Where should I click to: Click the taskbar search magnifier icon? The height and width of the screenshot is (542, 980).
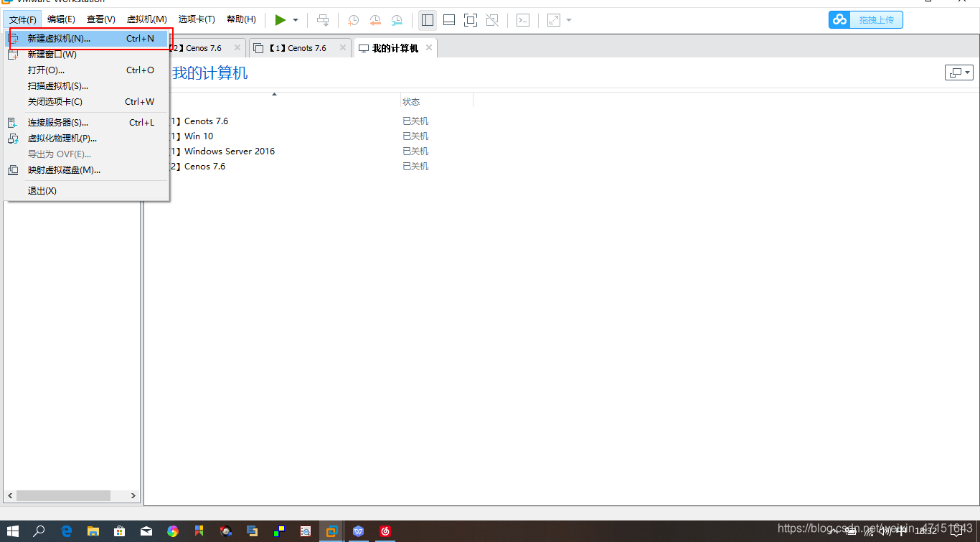[x=39, y=531]
